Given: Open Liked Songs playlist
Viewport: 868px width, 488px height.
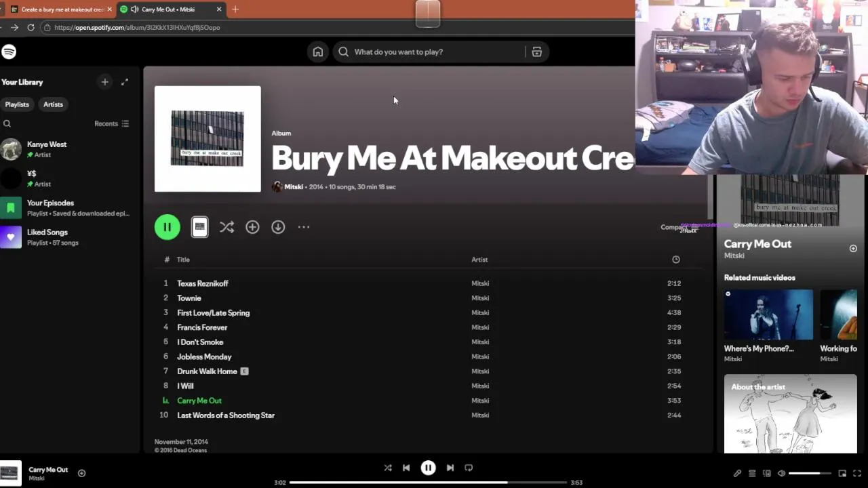Looking at the screenshot, I should click(69, 237).
